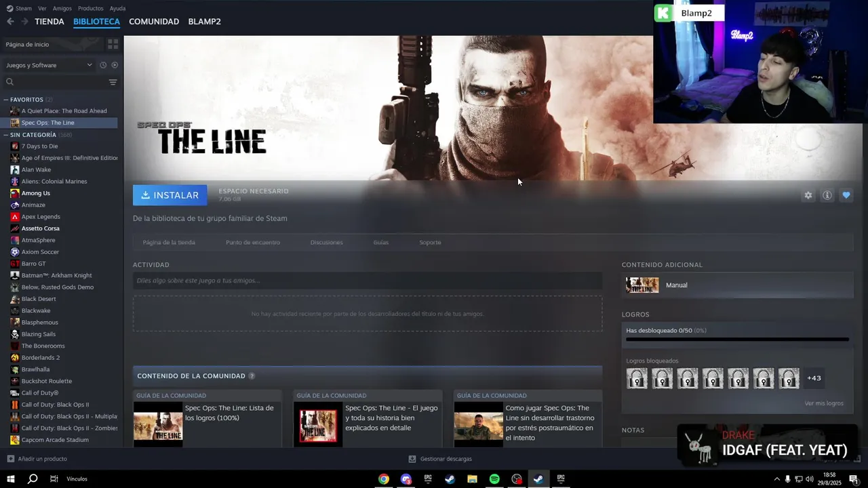The image size is (868, 488).
Task: Click the INSTALAR button
Action: coord(170,195)
